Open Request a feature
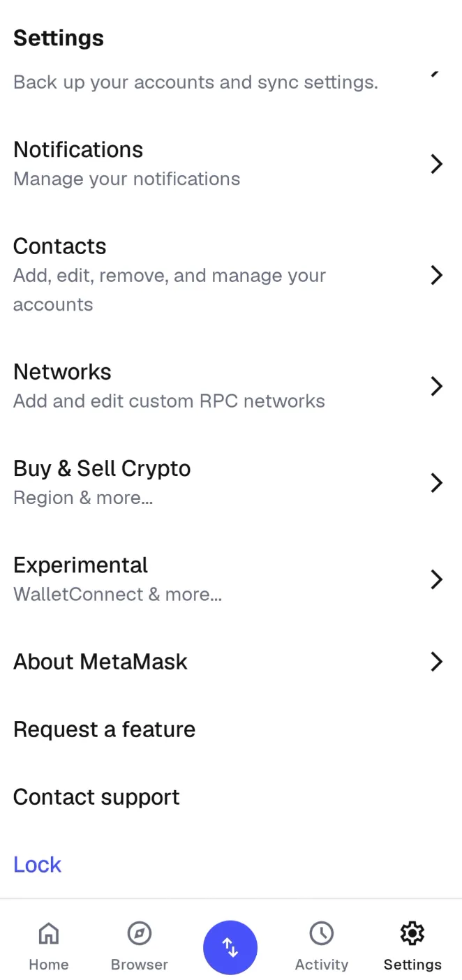 pyautogui.click(x=104, y=729)
